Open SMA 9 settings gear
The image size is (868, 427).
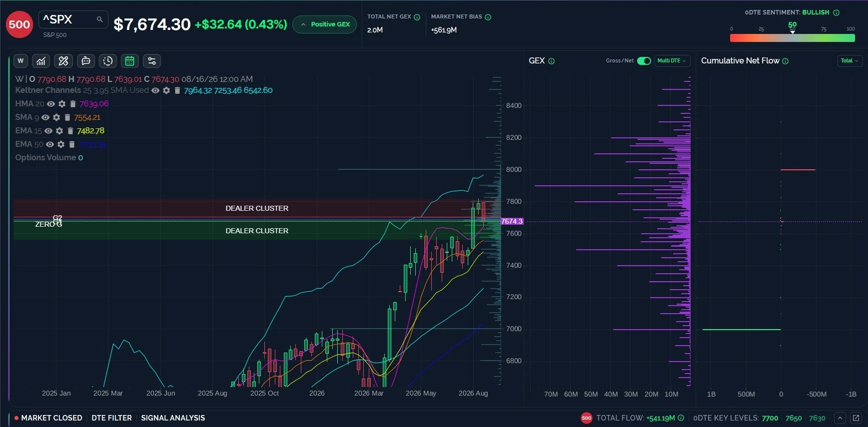(x=56, y=117)
